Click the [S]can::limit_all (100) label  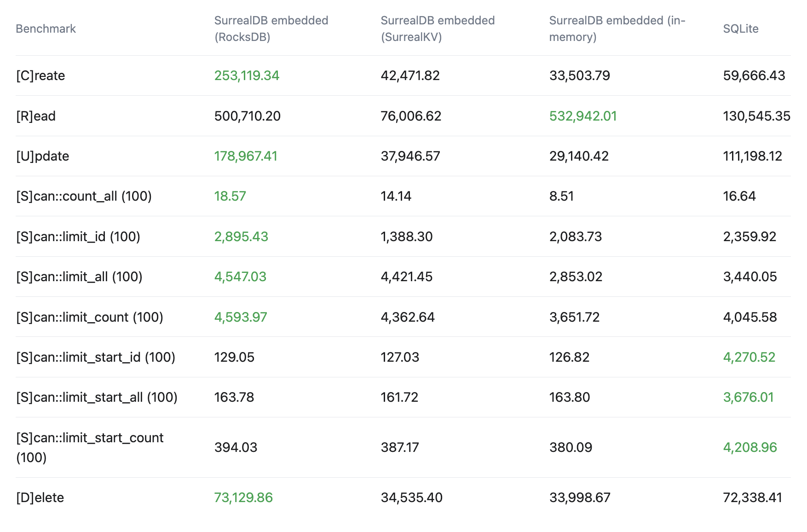tap(79, 277)
